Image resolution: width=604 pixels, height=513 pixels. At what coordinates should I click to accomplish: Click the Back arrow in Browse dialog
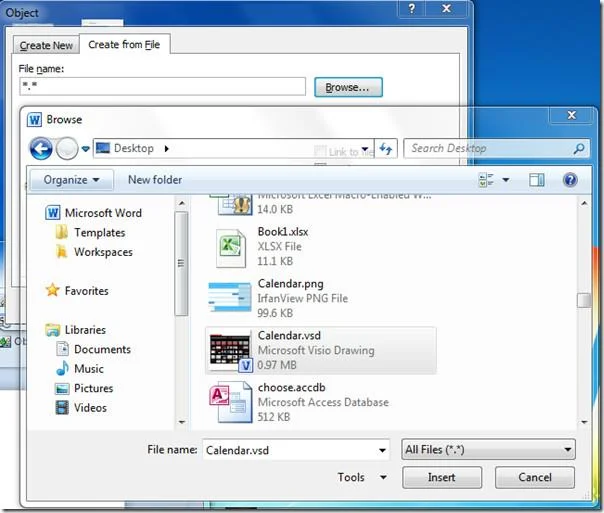pyautogui.click(x=41, y=148)
